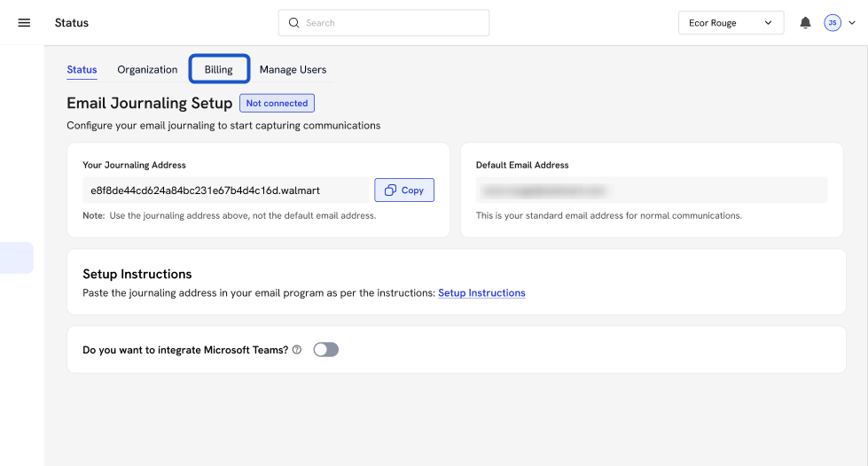Click the blurred Default Email Address field

click(651, 190)
